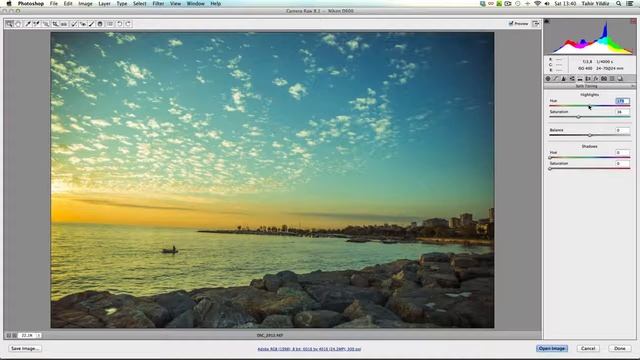The height and width of the screenshot is (360, 640).
Task: Toggle highlight clipping warning in histogram
Action: [x=633, y=21]
